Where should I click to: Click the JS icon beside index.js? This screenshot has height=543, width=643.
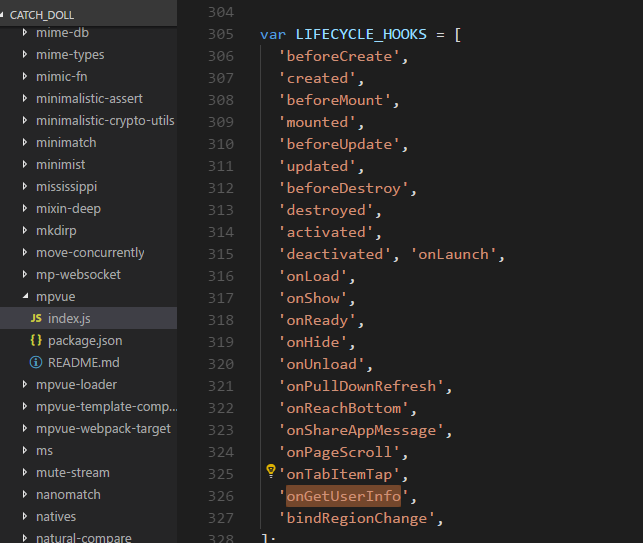click(x=36, y=318)
